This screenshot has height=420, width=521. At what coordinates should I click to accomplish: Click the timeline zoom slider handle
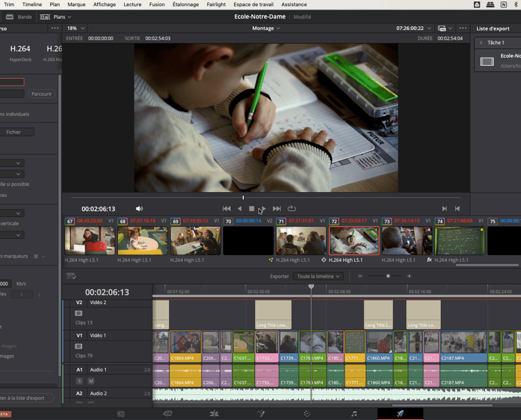pyautogui.click(x=388, y=276)
